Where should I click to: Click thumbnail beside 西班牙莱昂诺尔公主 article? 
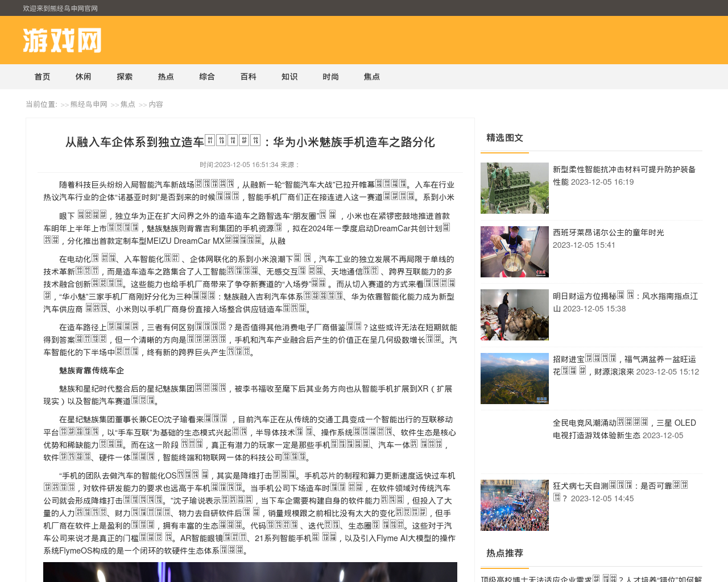515,252
